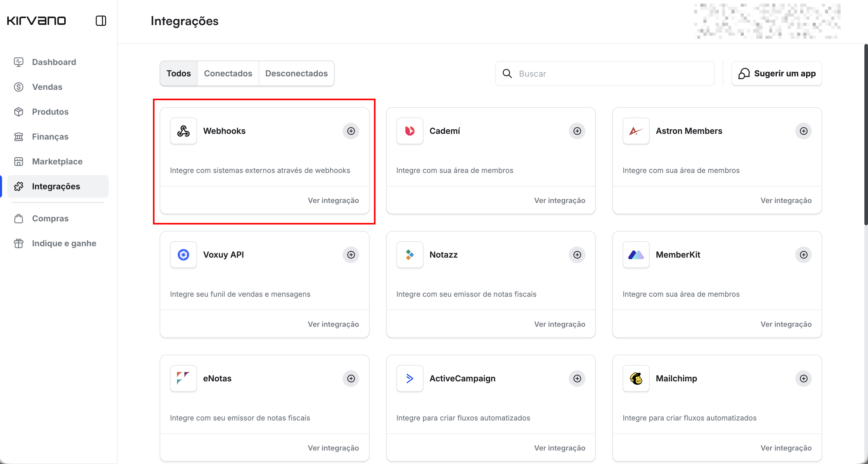This screenshot has width=868, height=464.
Task: Click the Sugerir um app button
Action: [777, 73]
